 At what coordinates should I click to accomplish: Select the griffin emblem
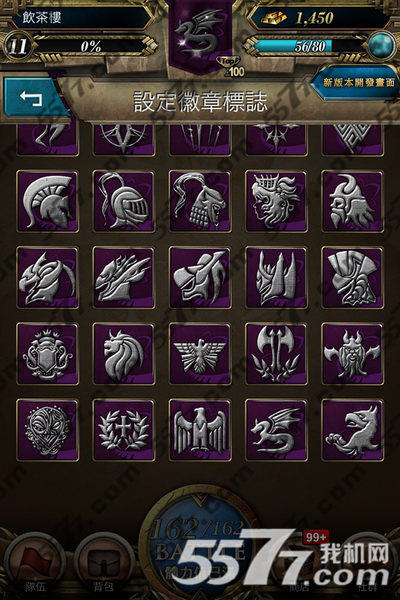click(x=352, y=430)
